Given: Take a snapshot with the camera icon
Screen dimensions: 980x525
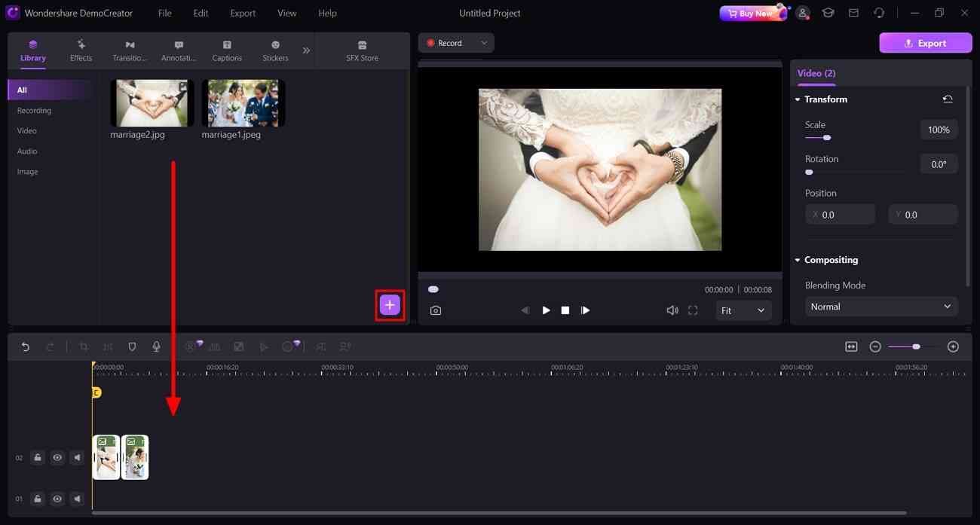Looking at the screenshot, I should pyautogui.click(x=436, y=310).
